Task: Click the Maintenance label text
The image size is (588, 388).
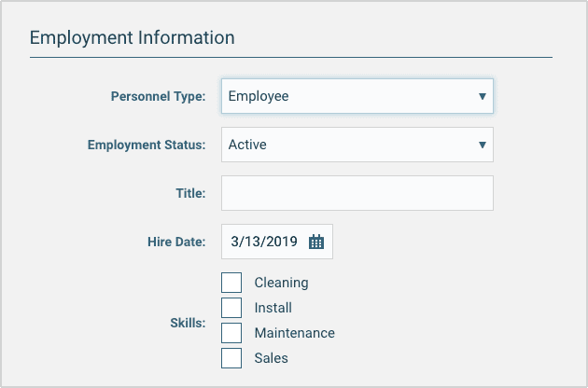Action: [294, 333]
